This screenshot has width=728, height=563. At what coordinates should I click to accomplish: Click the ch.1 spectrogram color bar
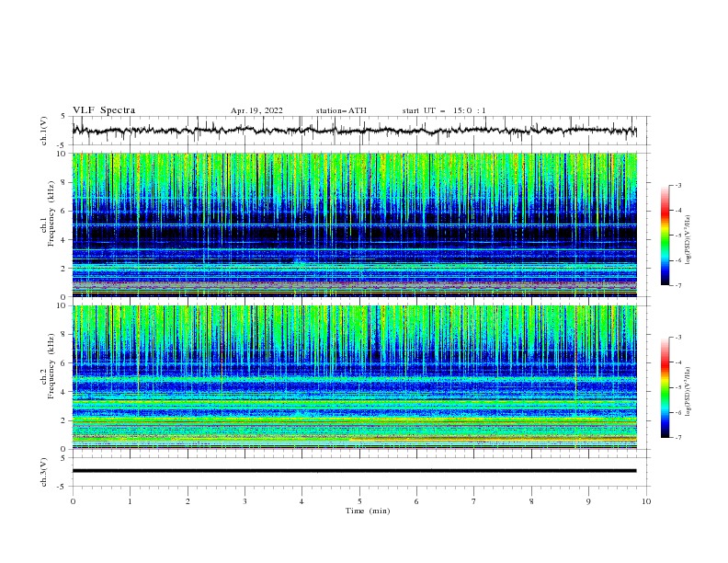[x=665, y=235]
